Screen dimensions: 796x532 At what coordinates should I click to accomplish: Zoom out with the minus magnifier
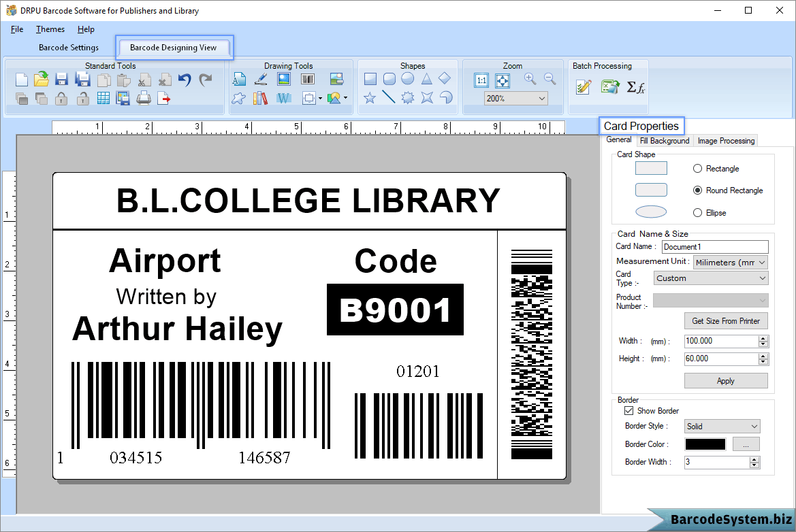[x=550, y=79]
